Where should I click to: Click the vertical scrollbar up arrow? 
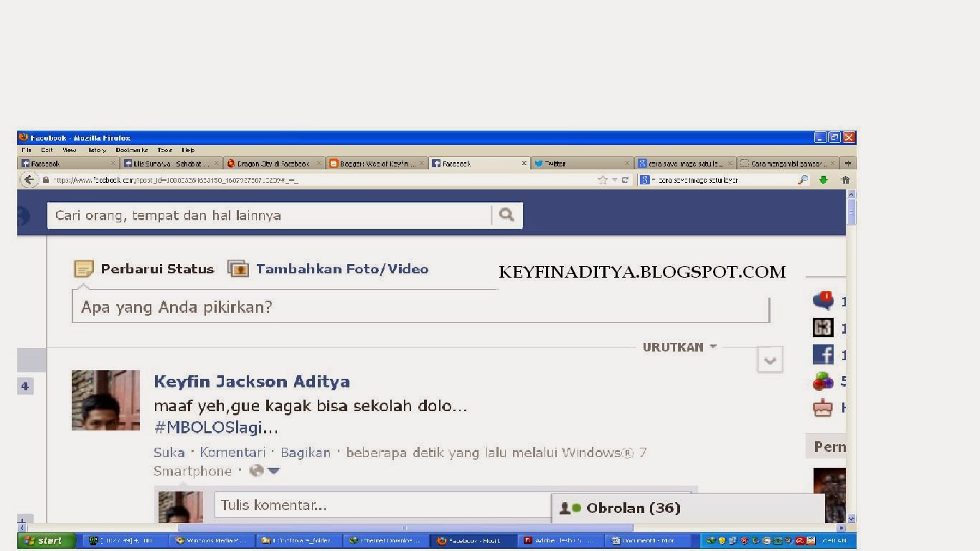(852, 194)
